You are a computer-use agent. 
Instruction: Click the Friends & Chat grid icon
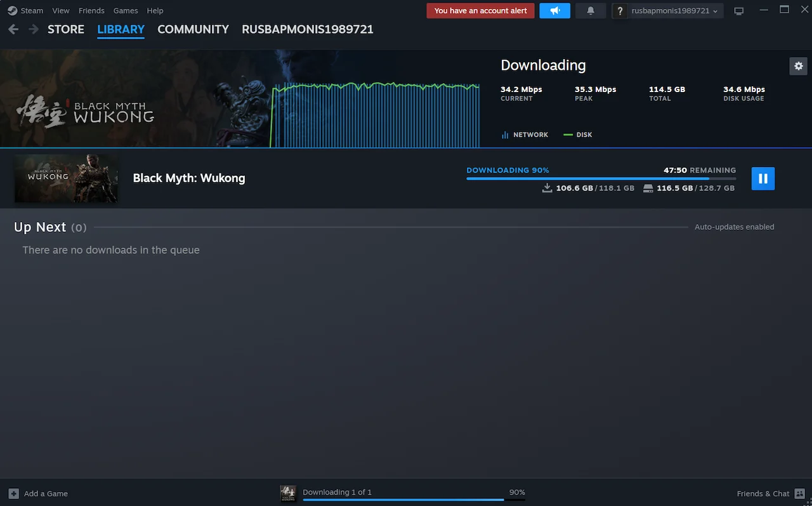tap(799, 493)
